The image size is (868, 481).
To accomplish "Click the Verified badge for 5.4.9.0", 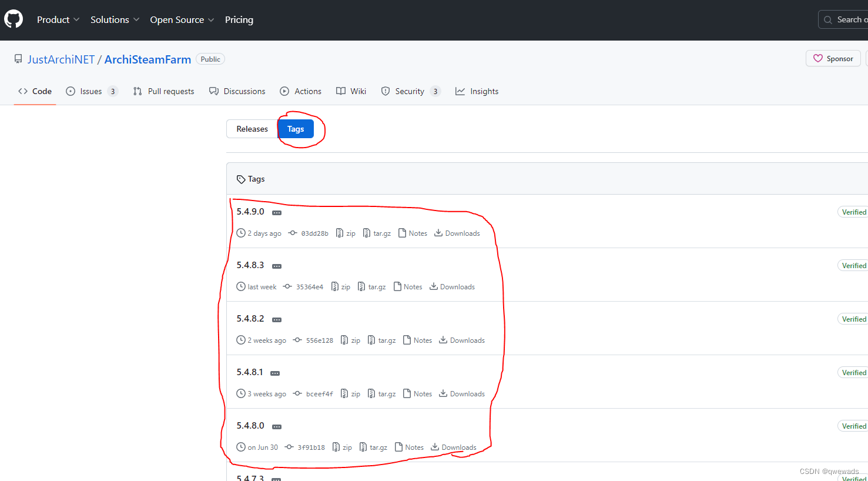I will coord(853,212).
